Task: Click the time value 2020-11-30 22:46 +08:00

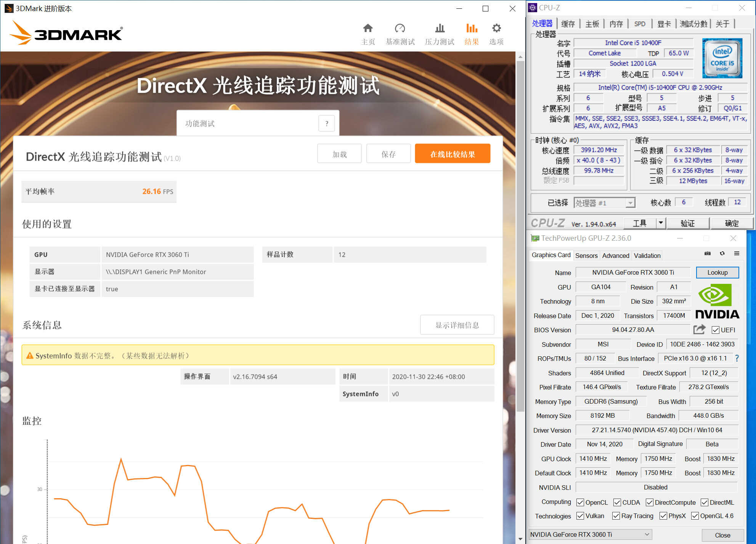Action: point(441,377)
